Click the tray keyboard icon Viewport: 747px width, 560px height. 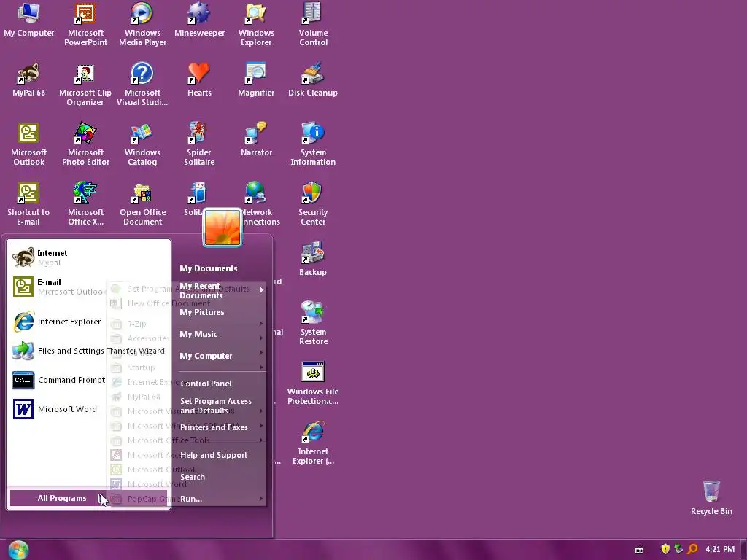pos(639,550)
